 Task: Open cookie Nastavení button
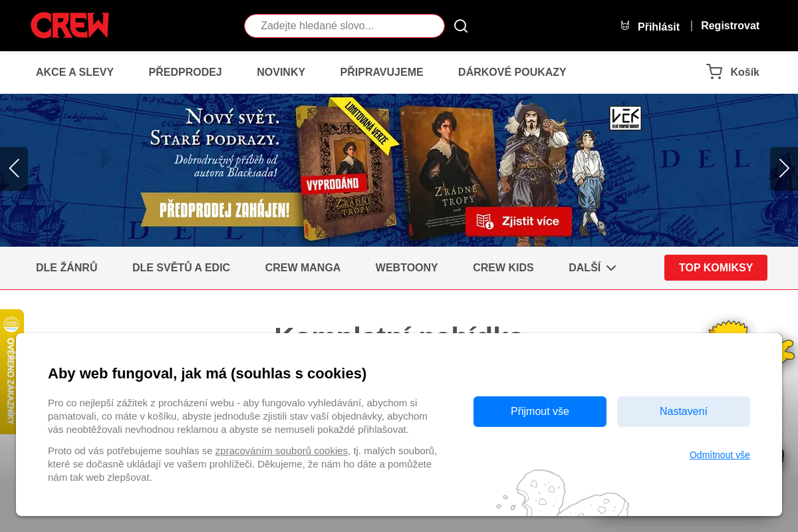pyautogui.click(x=684, y=412)
